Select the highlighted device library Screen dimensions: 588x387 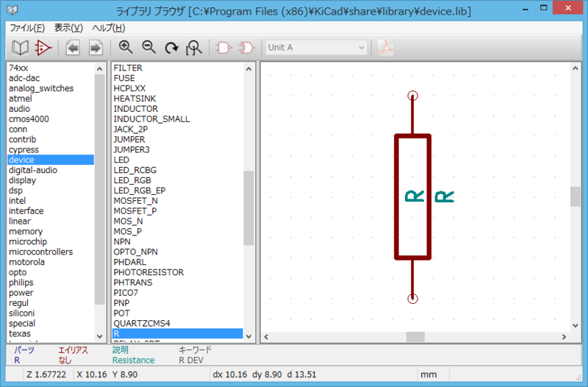(x=51, y=160)
